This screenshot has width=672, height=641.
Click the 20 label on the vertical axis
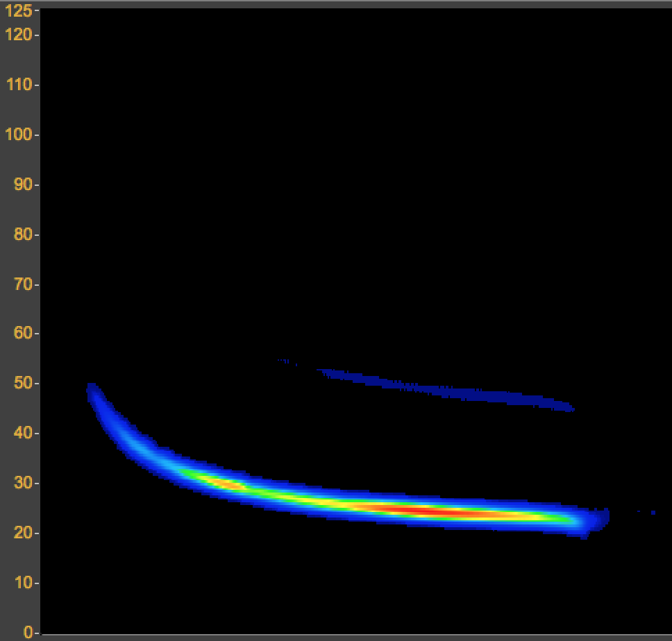tap(22, 533)
